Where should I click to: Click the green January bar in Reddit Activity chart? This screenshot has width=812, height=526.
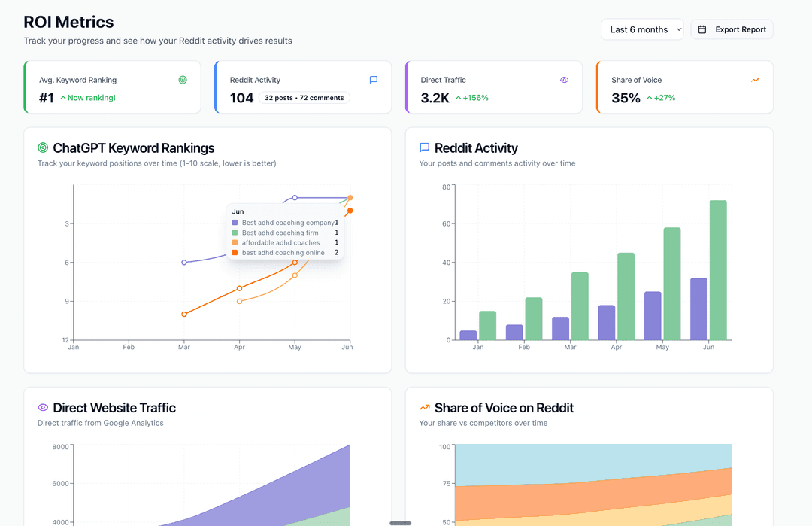click(x=487, y=325)
